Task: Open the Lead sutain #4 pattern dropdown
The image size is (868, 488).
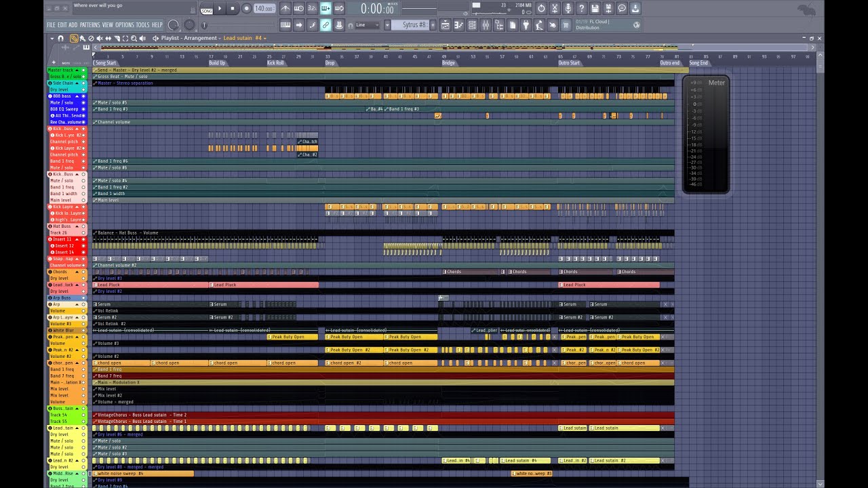Action: coord(245,39)
